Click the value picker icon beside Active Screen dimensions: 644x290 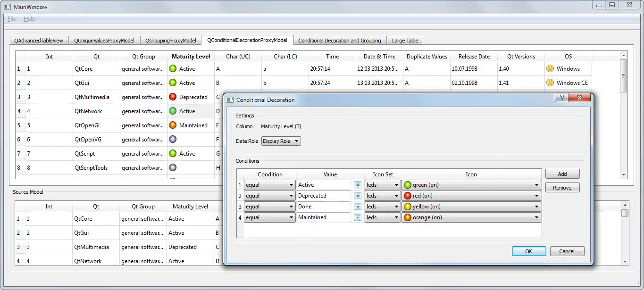358,185
